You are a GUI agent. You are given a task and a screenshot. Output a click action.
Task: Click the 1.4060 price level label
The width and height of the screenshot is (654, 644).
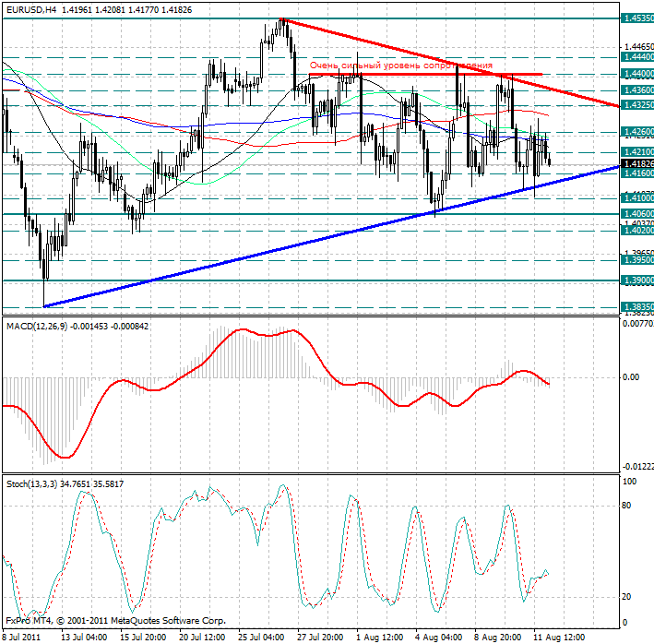pyautogui.click(x=637, y=214)
